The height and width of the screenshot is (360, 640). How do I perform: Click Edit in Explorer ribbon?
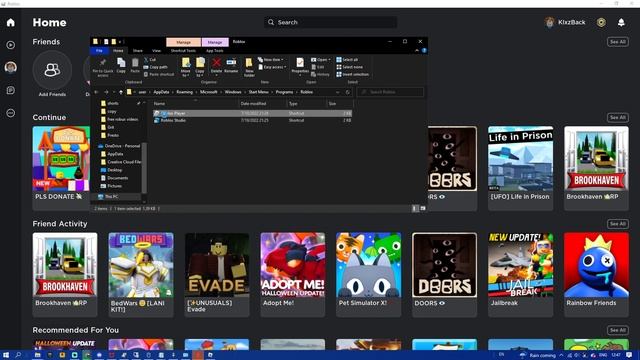coord(318,67)
